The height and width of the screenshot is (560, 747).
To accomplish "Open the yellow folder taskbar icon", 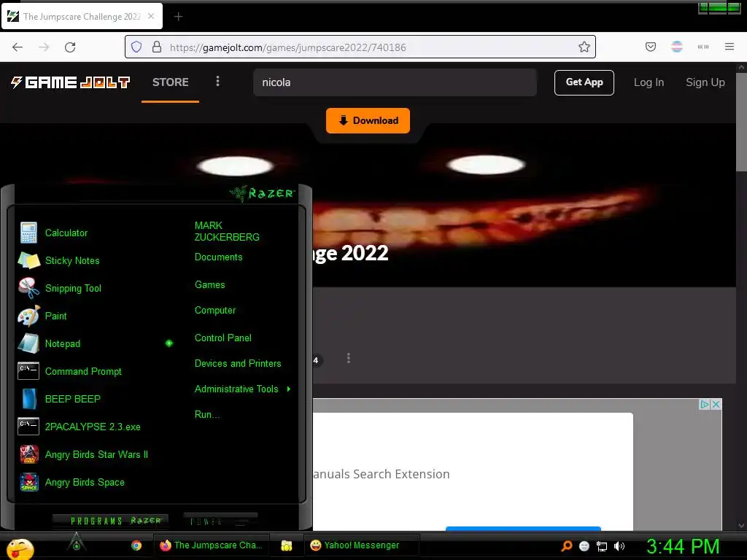I will pyautogui.click(x=286, y=545).
